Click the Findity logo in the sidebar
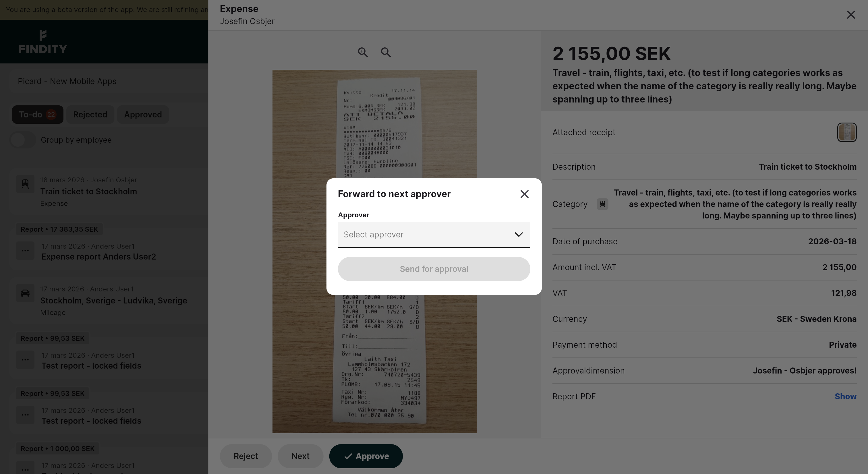The image size is (868, 474). (43, 42)
